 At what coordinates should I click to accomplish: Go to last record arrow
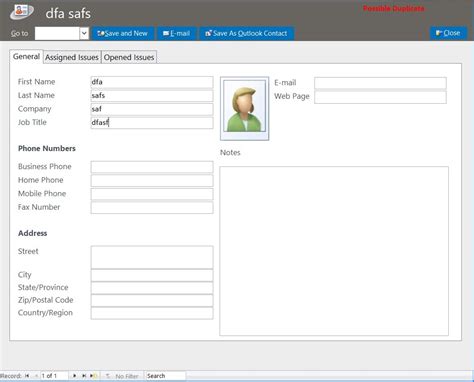[84, 376]
